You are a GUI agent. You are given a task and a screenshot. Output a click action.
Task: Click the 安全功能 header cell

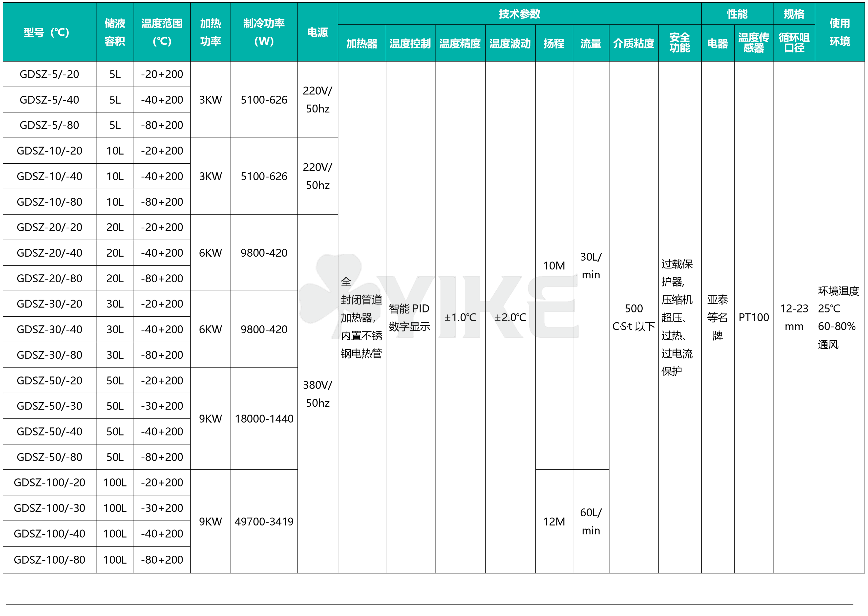click(x=680, y=43)
